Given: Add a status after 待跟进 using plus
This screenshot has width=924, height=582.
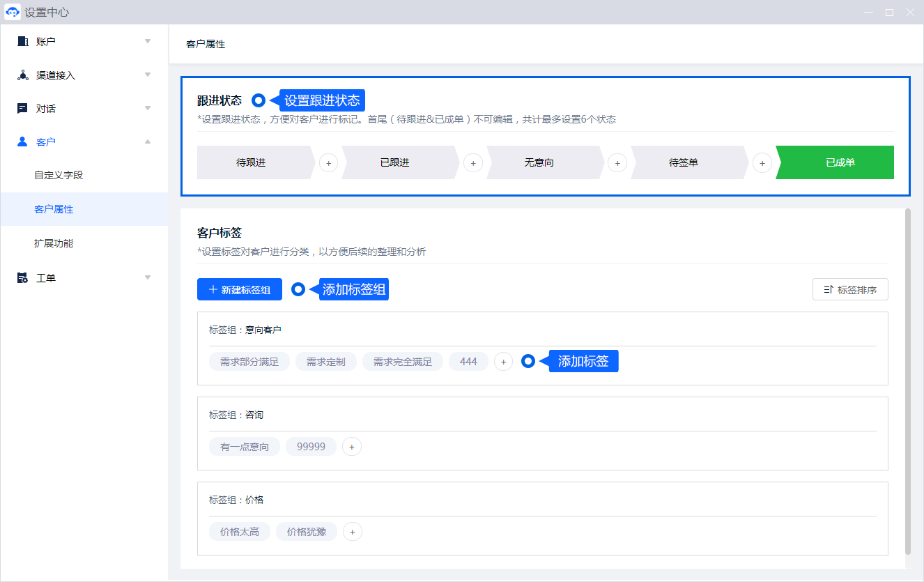Looking at the screenshot, I should click(x=328, y=162).
